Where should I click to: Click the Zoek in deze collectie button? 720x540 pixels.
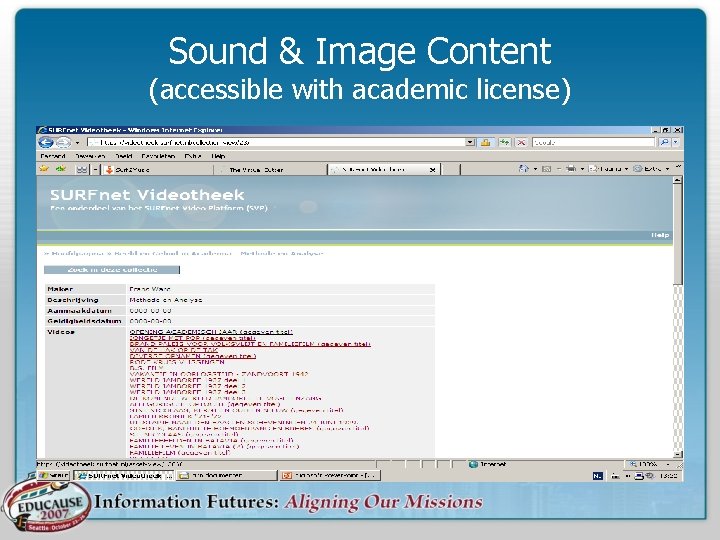pyautogui.click(x=112, y=270)
